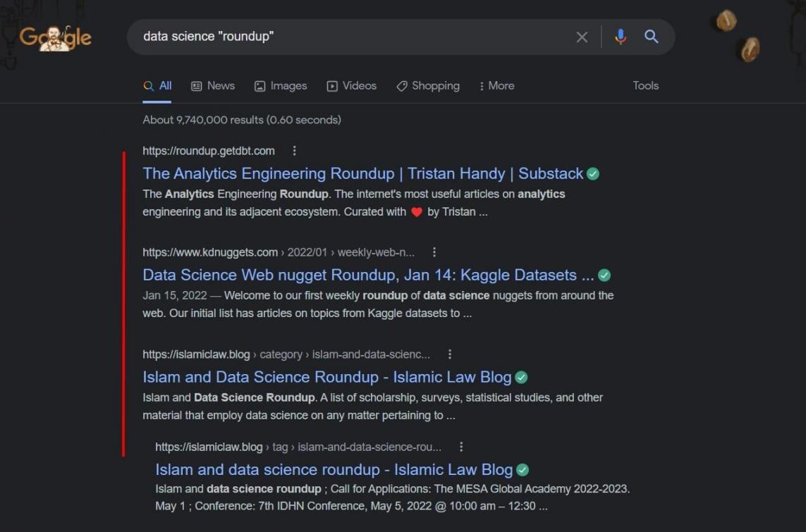The height and width of the screenshot is (532, 806).
Task: Click inside the search query text field
Action: 353,37
